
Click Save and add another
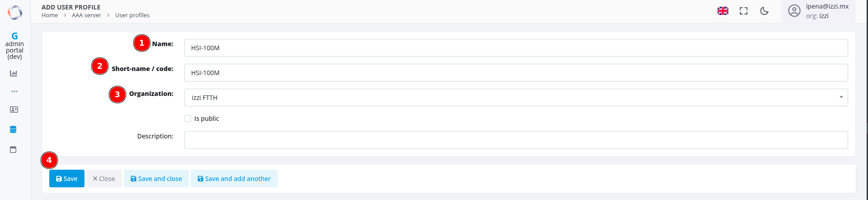(234, 179)
